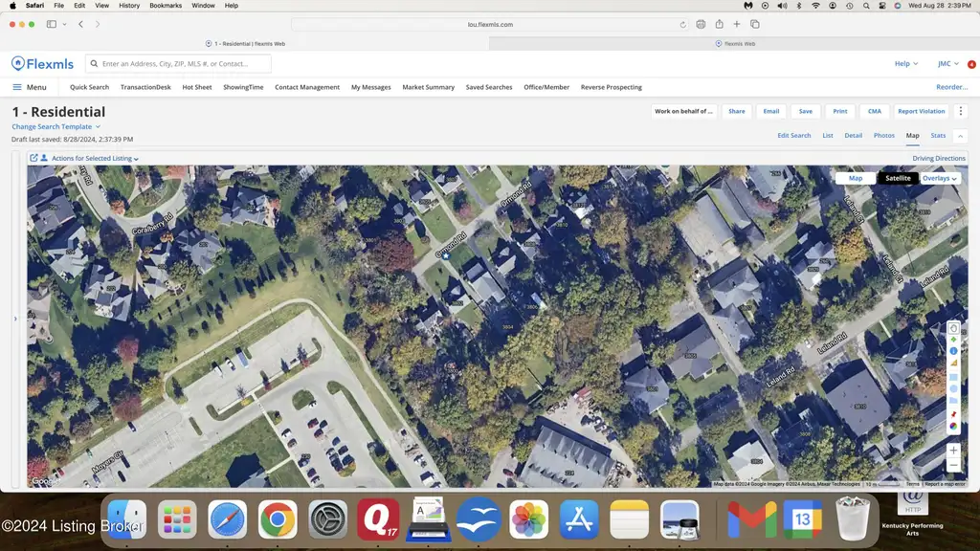The width and height of the screenshot is (980, 551).
Task: Click the blue info circle map tool
Action: 953,351
